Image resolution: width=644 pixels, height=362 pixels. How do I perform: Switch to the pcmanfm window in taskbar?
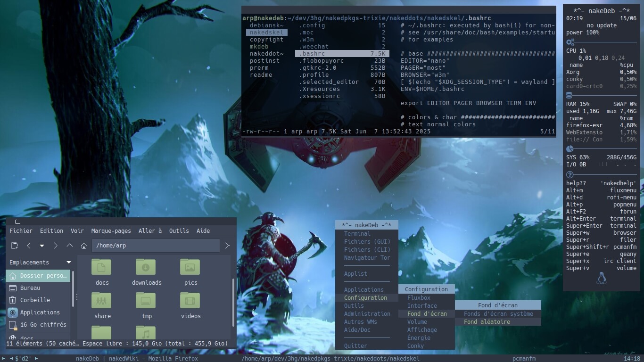524,359
